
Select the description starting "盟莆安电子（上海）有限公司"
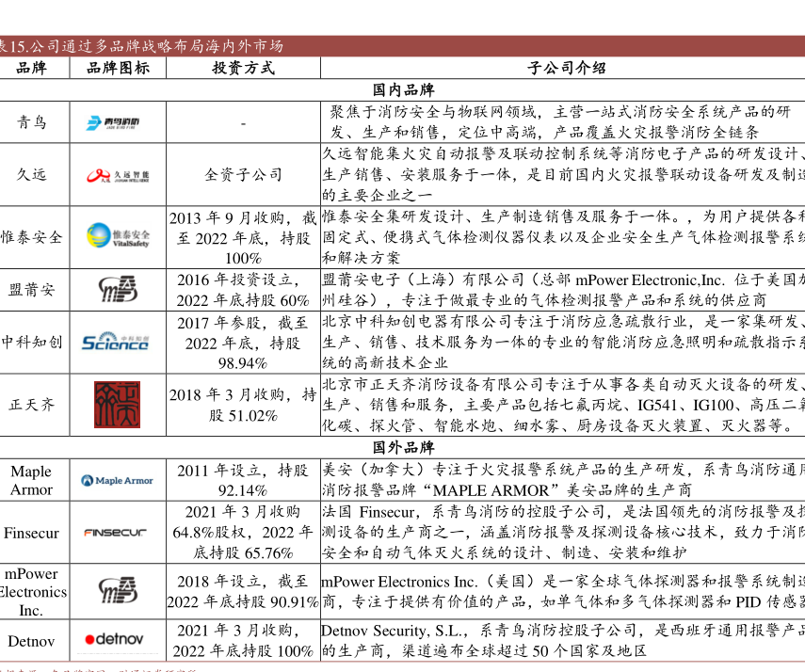[563, 290]
